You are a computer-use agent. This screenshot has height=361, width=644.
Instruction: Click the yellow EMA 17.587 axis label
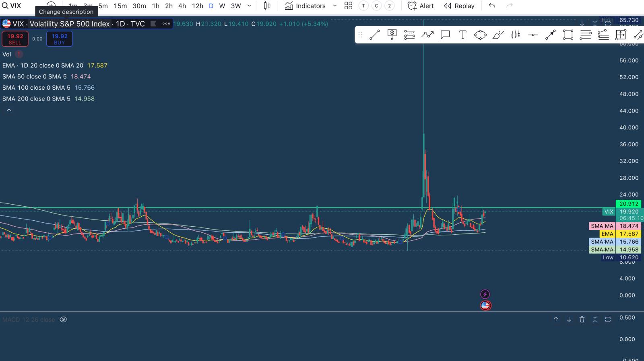pos(620,234)
